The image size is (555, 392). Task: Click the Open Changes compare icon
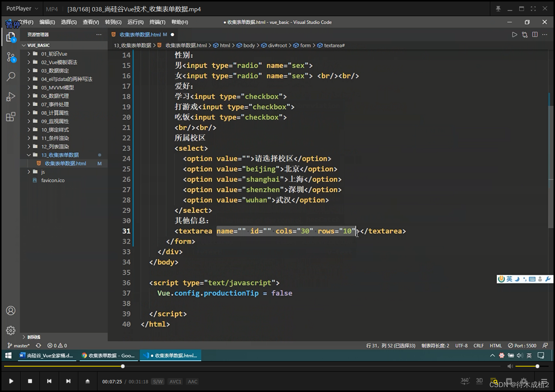pos(525,35)
